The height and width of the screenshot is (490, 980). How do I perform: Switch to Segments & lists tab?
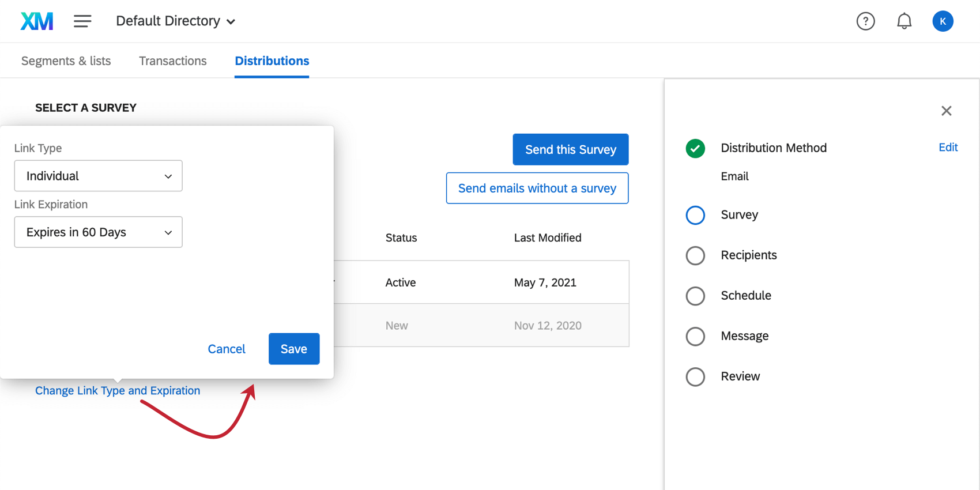(66, 61)
